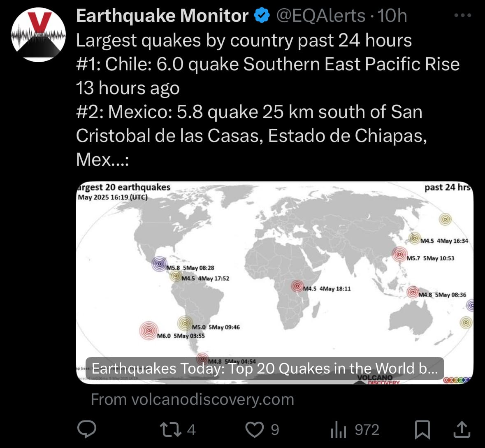View analytics showing 972 views

tap(355, 430)
